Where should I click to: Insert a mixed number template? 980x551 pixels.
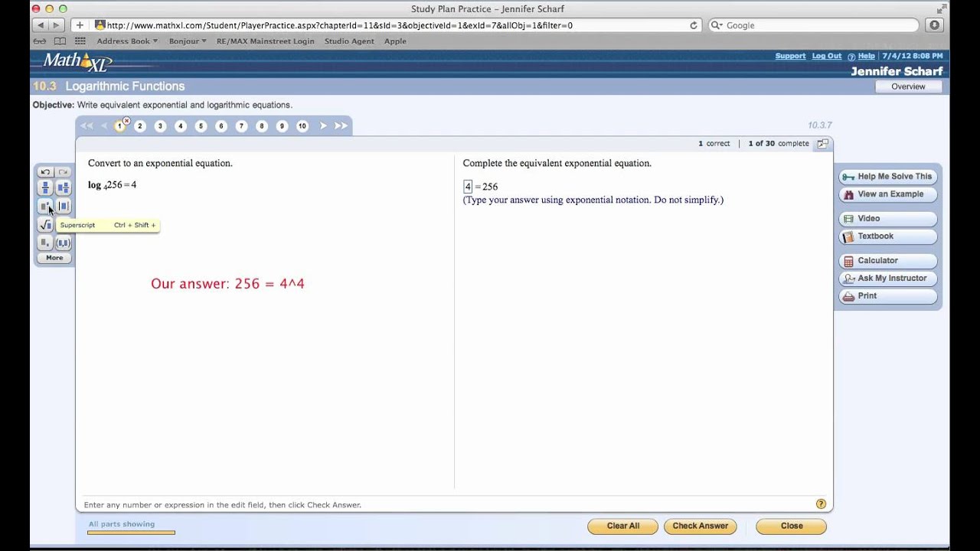[64, 187]
